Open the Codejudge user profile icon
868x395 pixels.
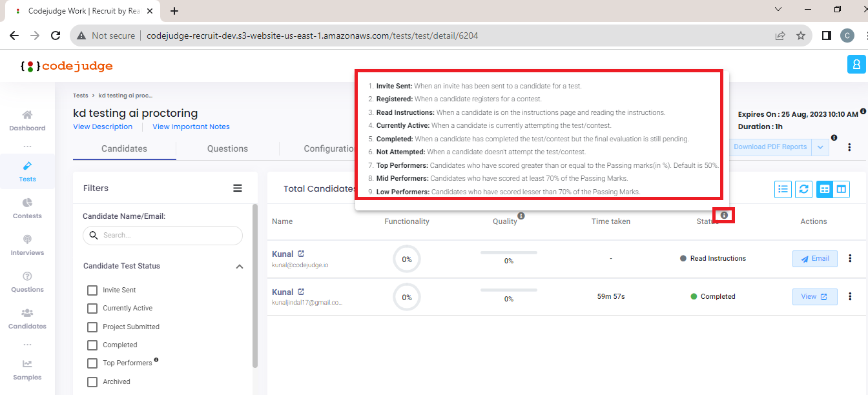(855, 64)
